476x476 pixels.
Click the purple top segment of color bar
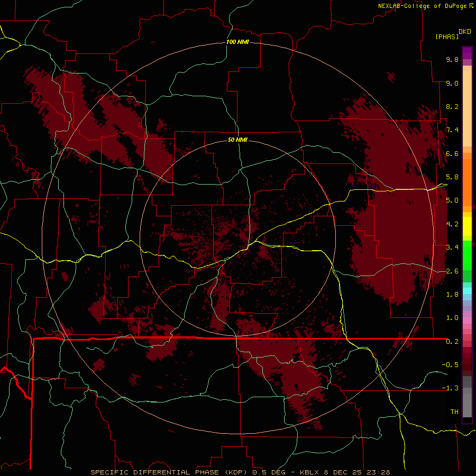point(467,53)
